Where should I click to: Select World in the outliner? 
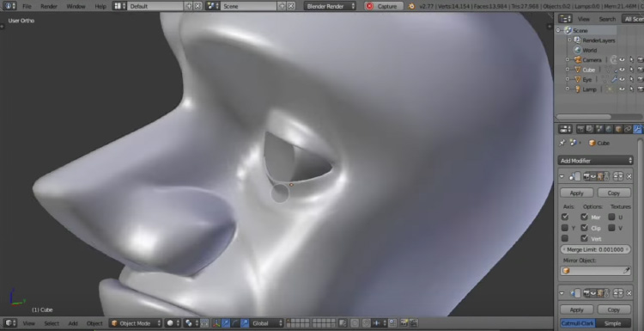(x=589, y=50)
